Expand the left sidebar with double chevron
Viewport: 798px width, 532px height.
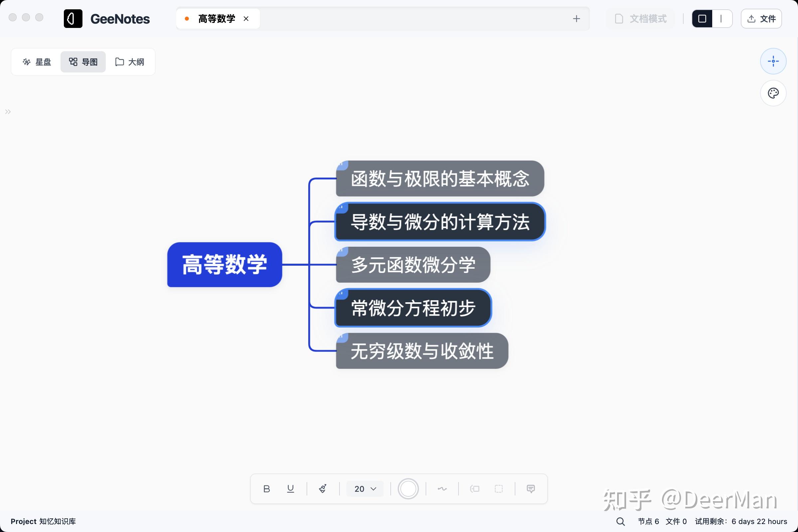[x=8, y=112]
